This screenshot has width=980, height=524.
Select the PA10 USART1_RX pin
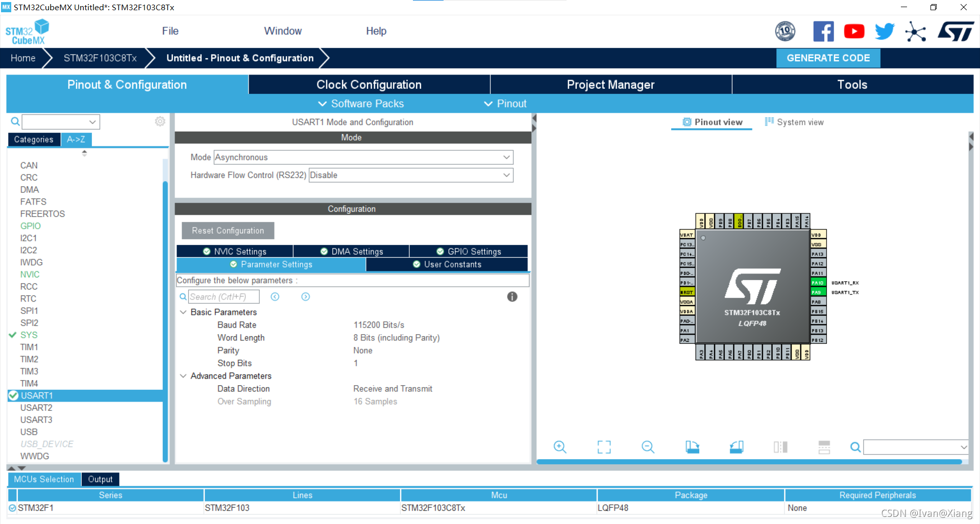[819, 283]
